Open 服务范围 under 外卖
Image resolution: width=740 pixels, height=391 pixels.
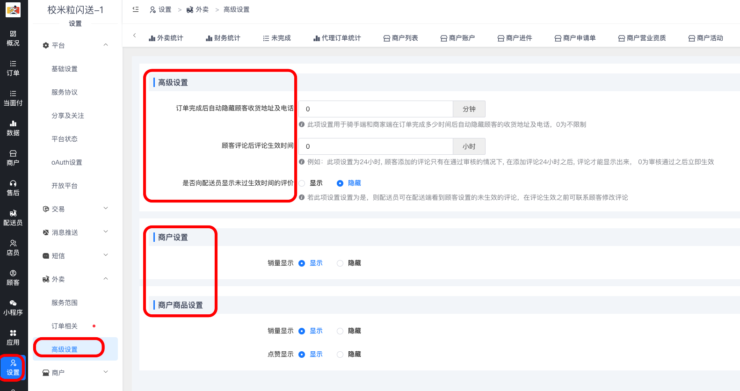pos(65,303)
